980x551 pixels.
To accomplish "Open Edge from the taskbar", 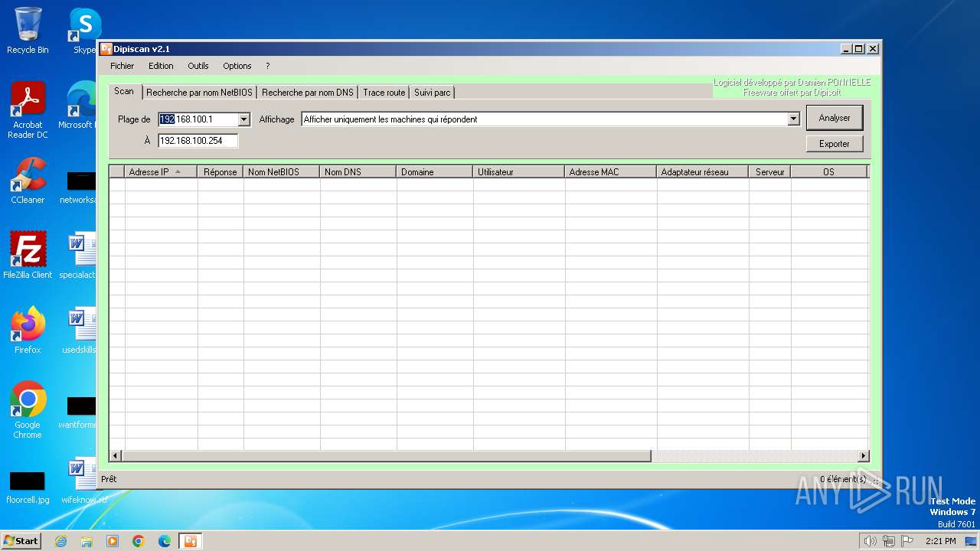I will (165, 541).
